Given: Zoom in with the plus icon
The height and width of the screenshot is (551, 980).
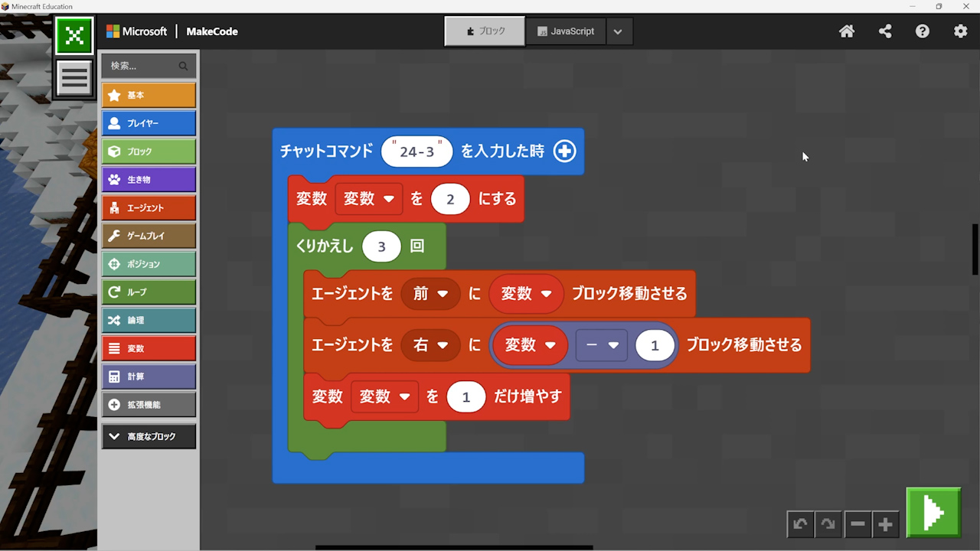Looking at the screenshot, I should (886, 524).
